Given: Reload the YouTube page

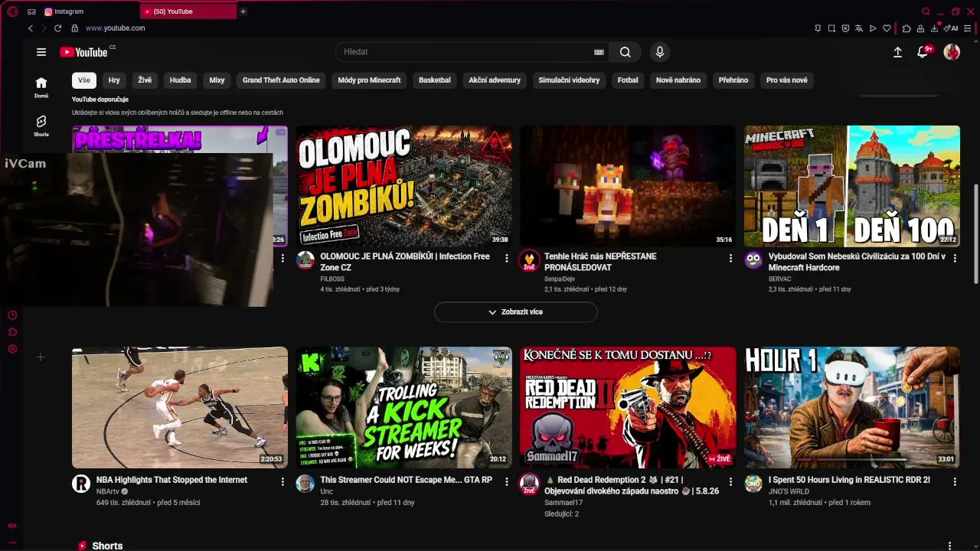Looking at the screenshot, I should (57, 28).
